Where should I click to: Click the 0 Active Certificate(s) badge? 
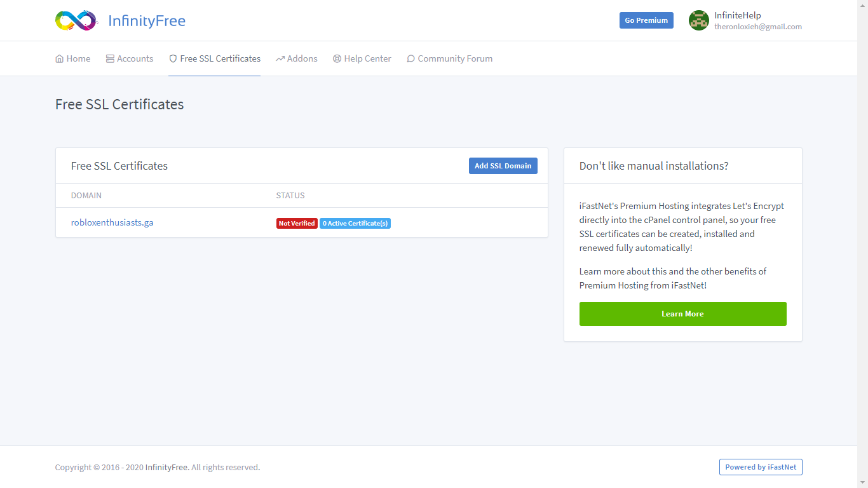(x=355, y=223)
